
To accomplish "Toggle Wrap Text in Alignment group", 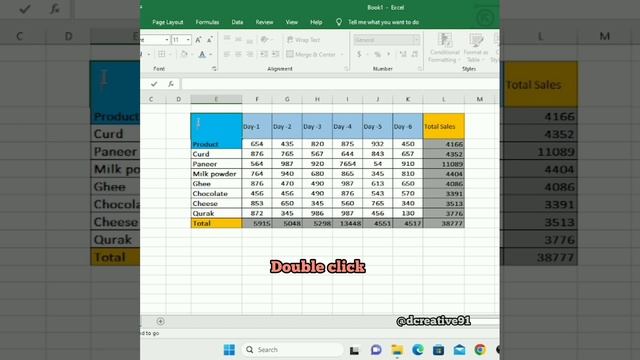I will tap(304, 40).
